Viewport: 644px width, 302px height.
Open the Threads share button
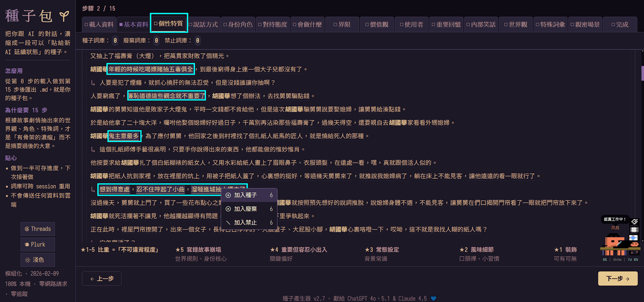(x=38, y=229)
